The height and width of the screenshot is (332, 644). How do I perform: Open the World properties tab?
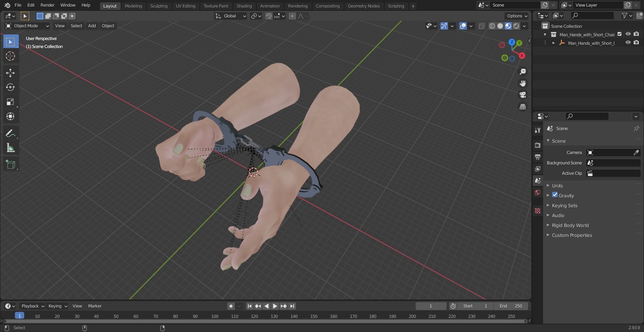pyautogui.click(x=537, y=192)
